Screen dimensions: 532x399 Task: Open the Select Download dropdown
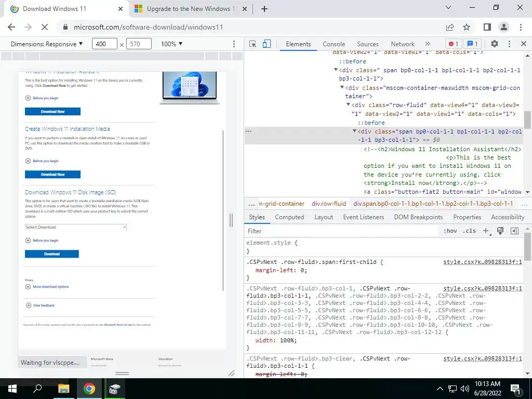point(76,228)
